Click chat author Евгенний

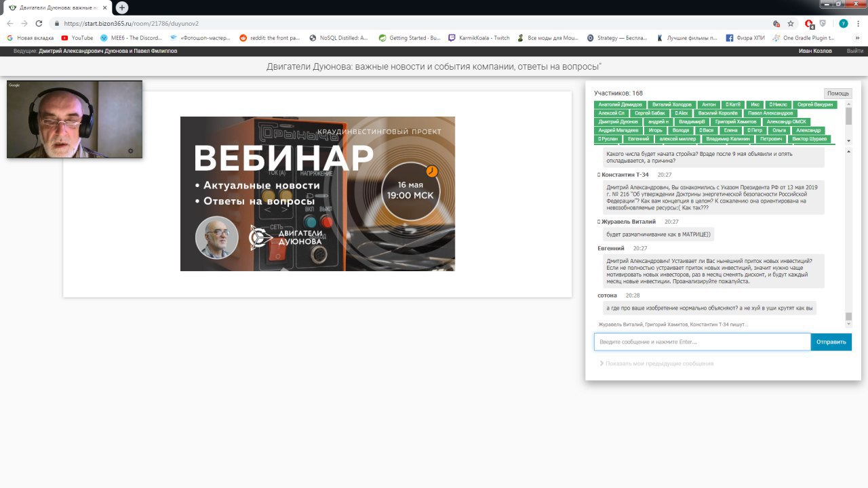[611, 249]
